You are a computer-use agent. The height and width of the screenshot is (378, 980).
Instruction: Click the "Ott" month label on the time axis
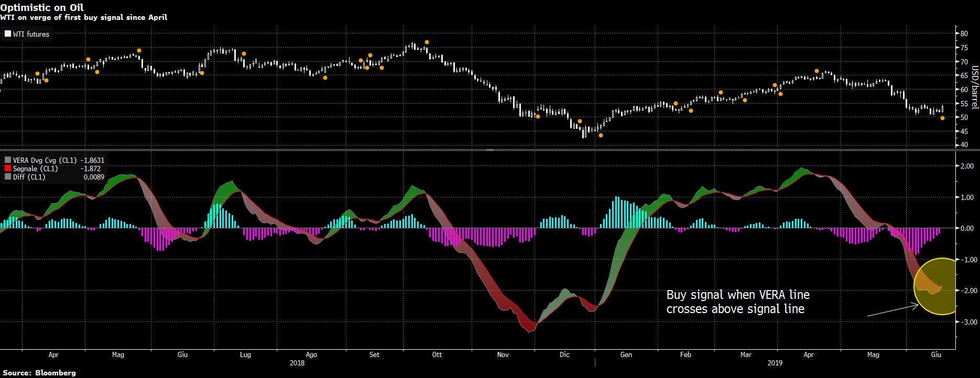pos(437,355)
